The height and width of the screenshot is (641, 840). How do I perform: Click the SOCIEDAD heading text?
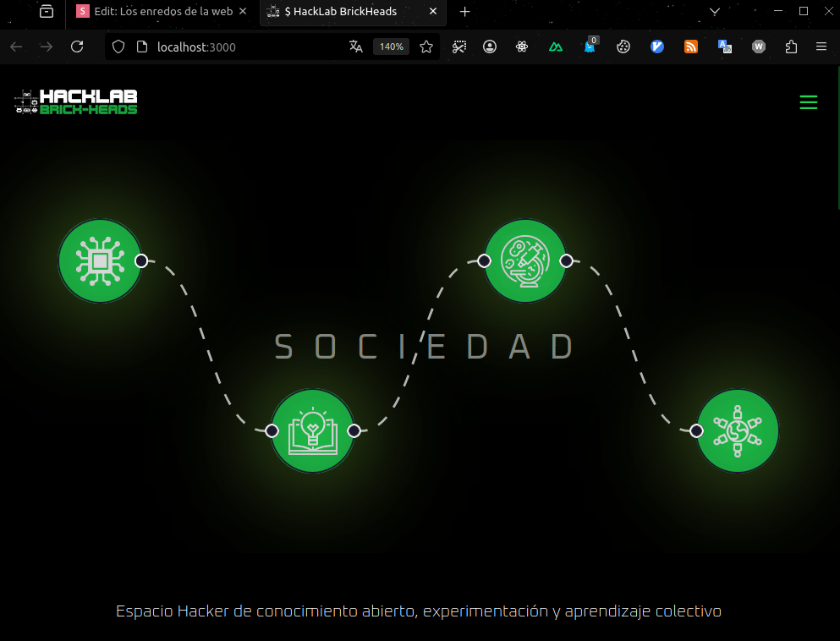(424, 347)
